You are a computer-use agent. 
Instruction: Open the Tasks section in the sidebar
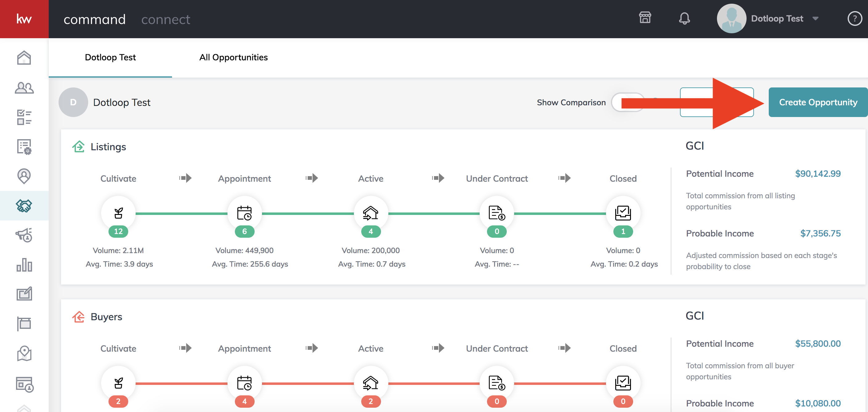point(24,117)
